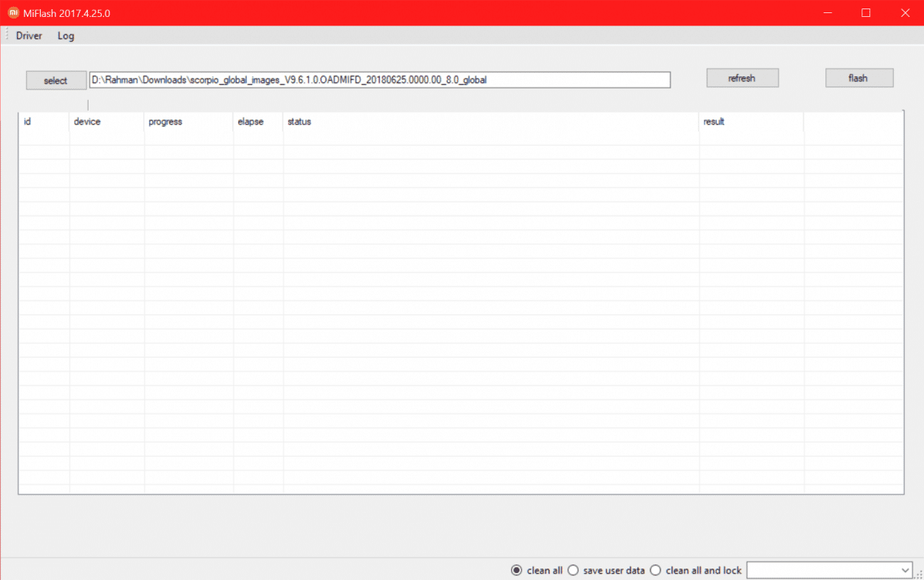The image size is (924, 580).
Task: Click the 'id' column header
Action: (44, 122)
